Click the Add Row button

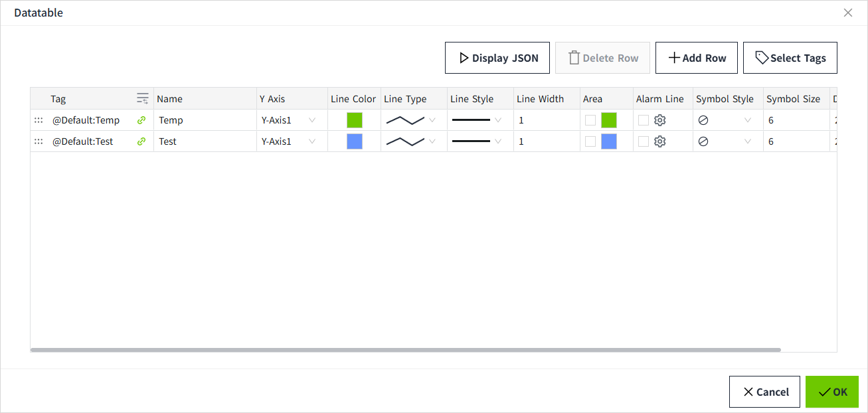pos(697,58)
